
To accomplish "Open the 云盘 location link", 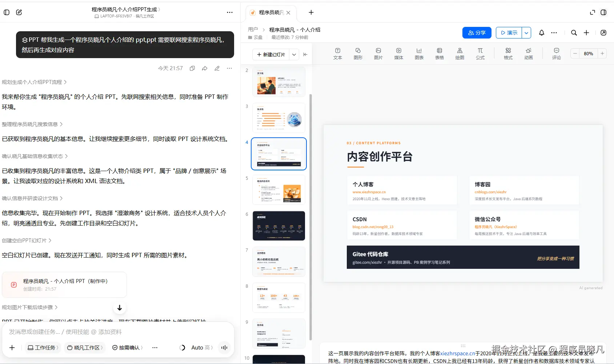I will [256, 37].
